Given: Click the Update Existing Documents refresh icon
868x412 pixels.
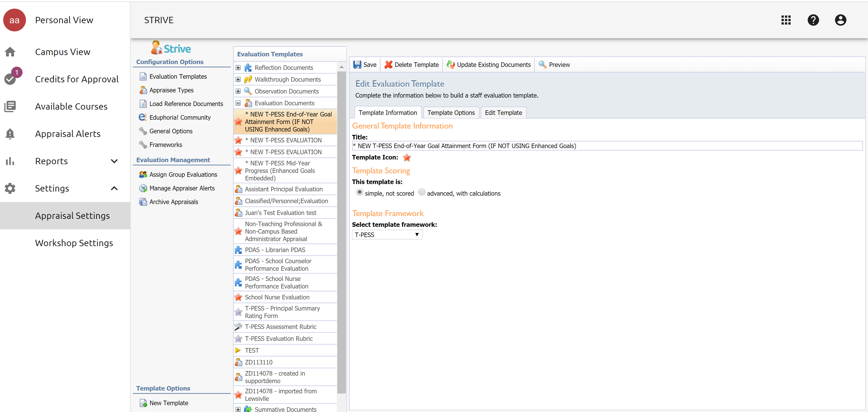Looking at the screenshot, I should pos(451,65).
